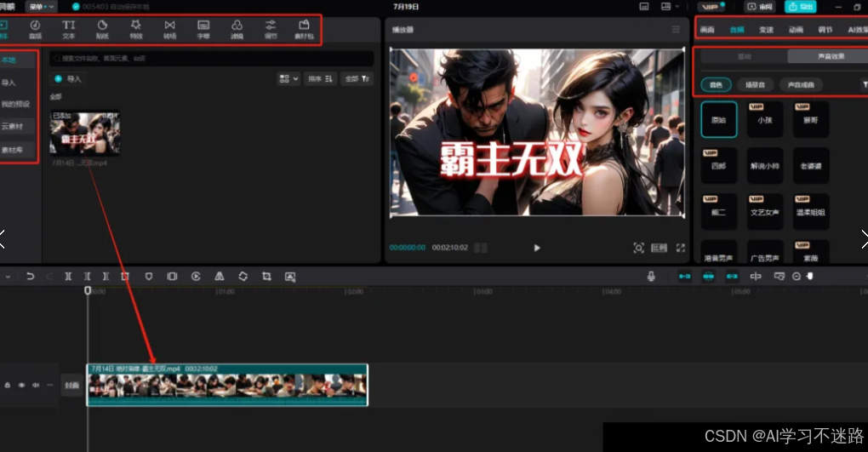Switch to the 调节 tab in right panel
This screenshot has height=452, width=868.
pyautogui.click(x=825, y=29)
